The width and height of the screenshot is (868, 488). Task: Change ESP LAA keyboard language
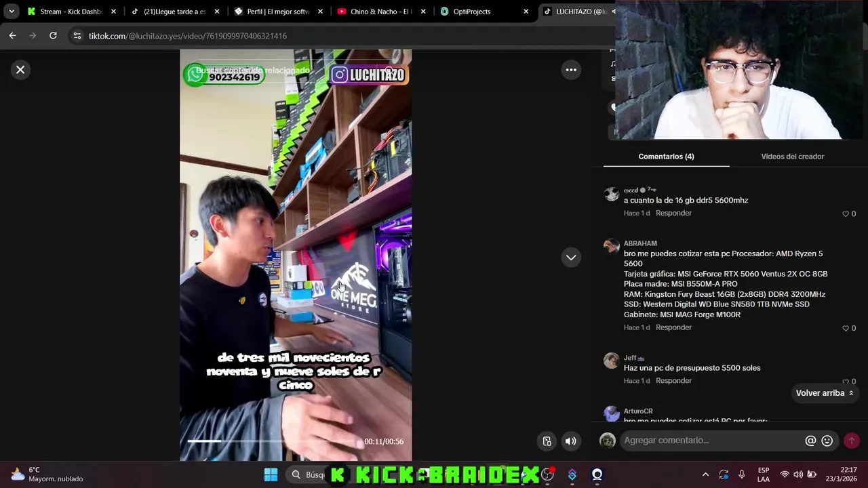[764, 474]
